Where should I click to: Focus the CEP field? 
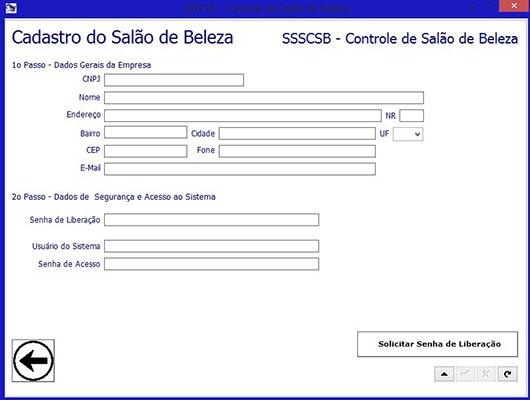pyautogui.click(x=145, y=151)
